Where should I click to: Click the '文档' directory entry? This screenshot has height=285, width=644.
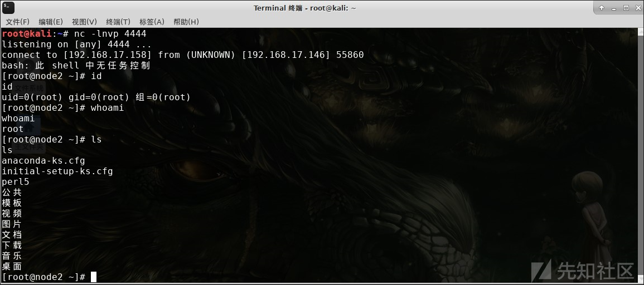(12, 234)
